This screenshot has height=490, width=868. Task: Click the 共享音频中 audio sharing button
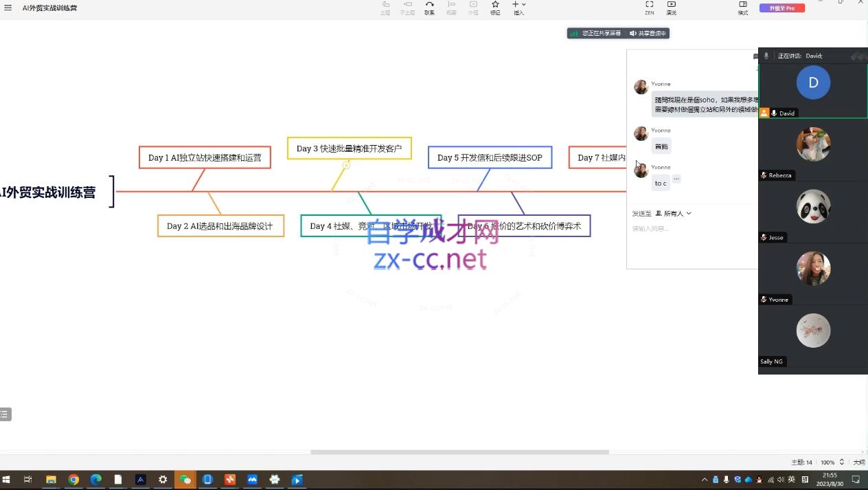[648, 33]
